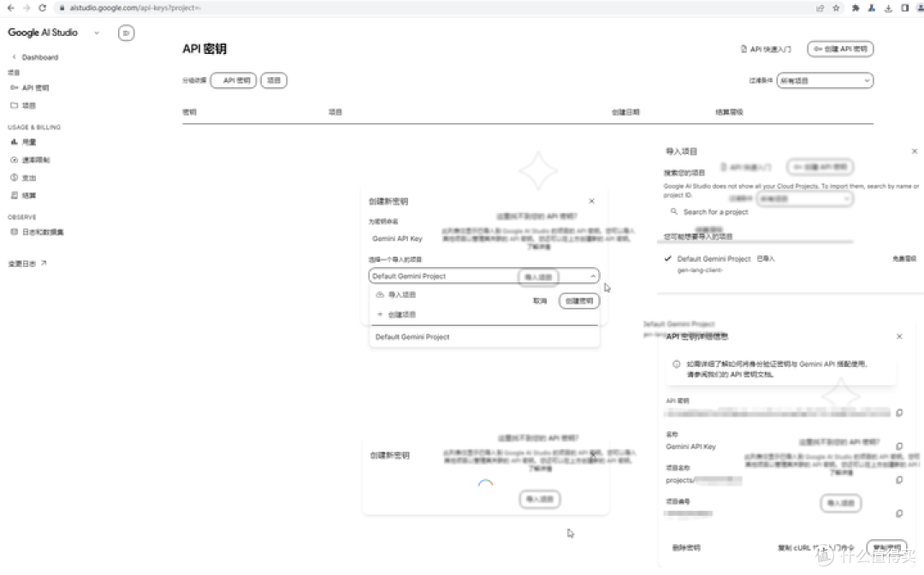The image size is (924, 575).
Task: Click the 项目 column header in the table
Action: 335,112
